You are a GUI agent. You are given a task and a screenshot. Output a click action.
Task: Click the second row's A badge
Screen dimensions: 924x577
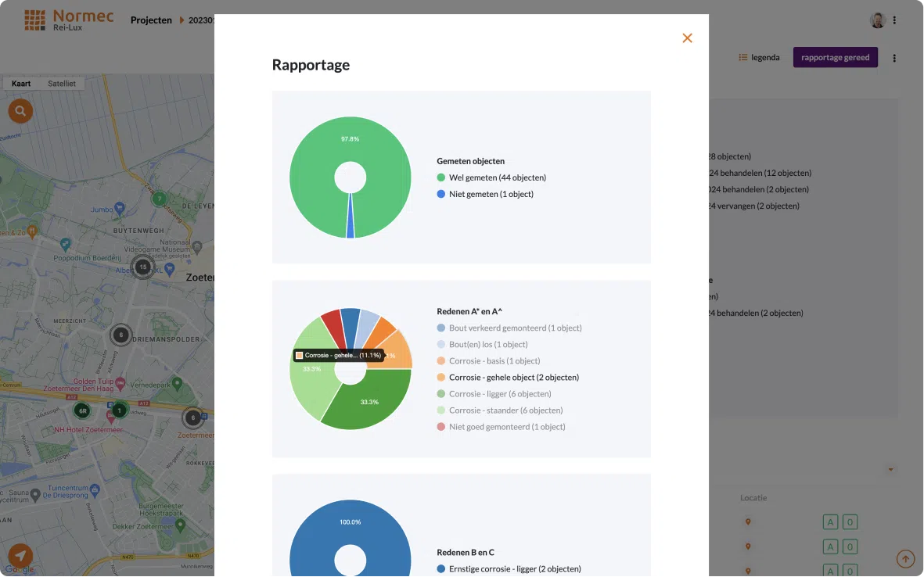[830, 547]
